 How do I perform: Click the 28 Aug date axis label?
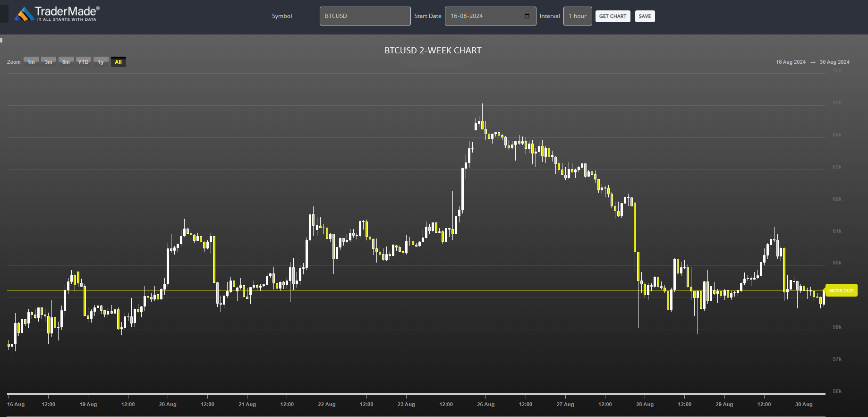[x=645, y=404]
